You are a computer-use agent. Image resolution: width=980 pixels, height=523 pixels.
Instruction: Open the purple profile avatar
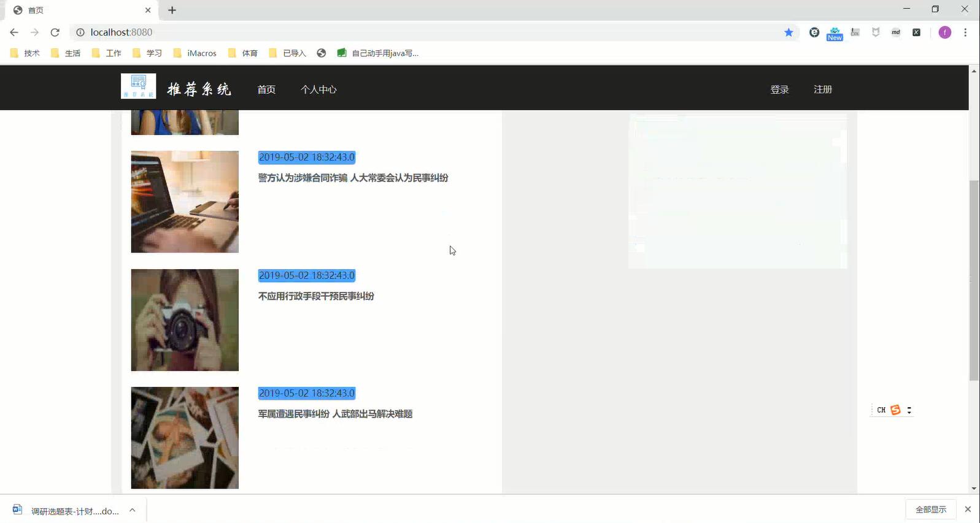(x=945, y=32)
